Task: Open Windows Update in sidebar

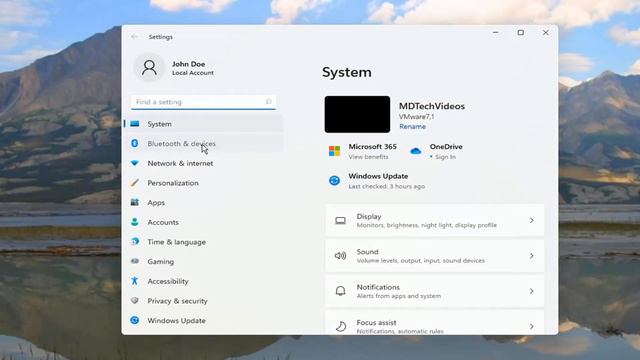Action: (203, 320)
